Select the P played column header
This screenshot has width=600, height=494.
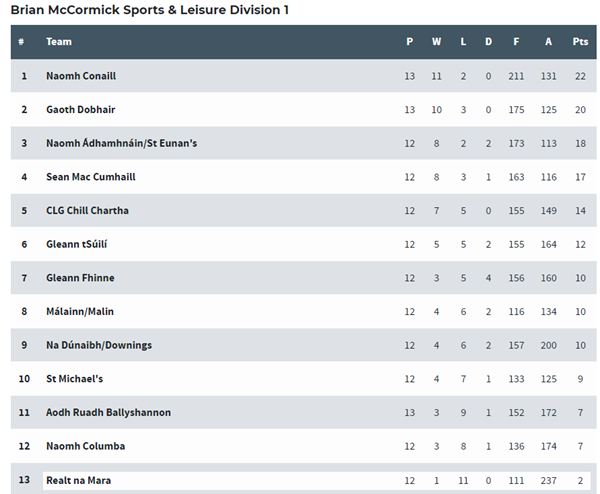[x=409, y=42]
